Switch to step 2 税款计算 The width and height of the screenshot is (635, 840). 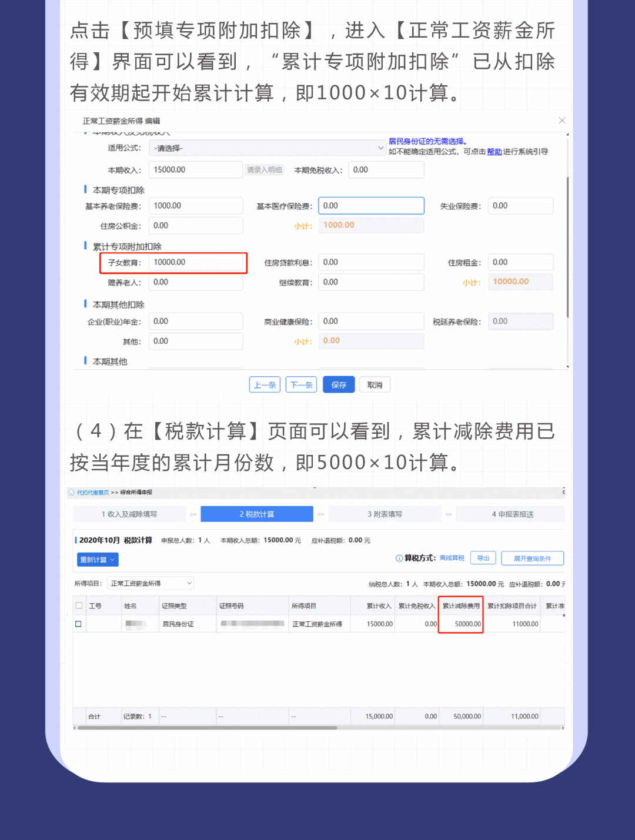pyautogui.click(x=257, y=514)
